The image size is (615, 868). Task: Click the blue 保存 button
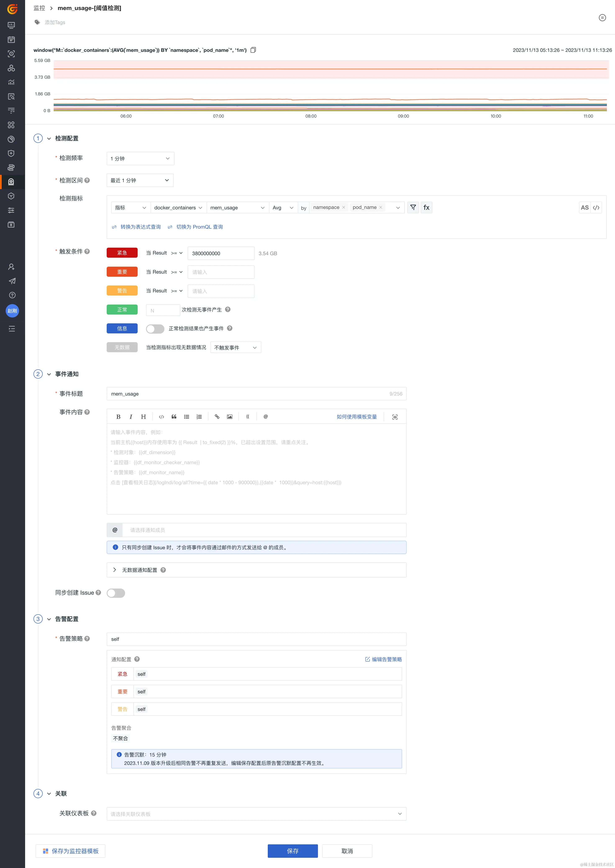tap(292, 851)
